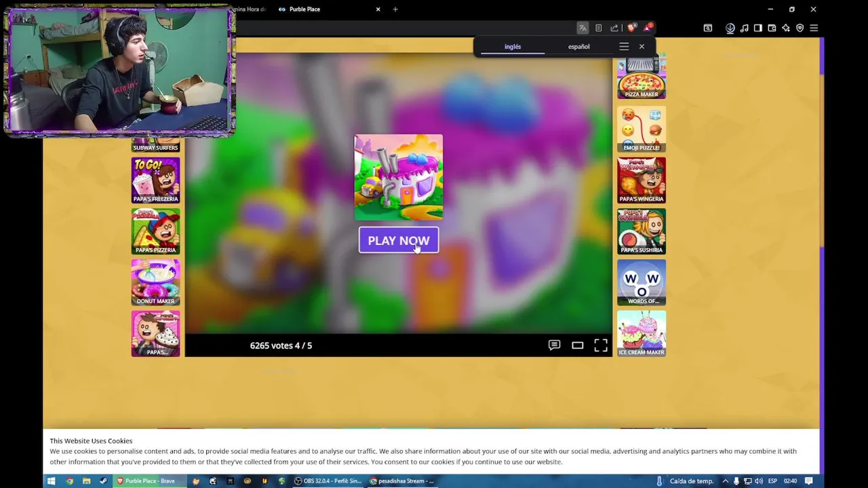The height and width of the screenshot is (488, 868).
Task: Switch to OBS 32.0.4 taskbar window
Action: [328, 481]
